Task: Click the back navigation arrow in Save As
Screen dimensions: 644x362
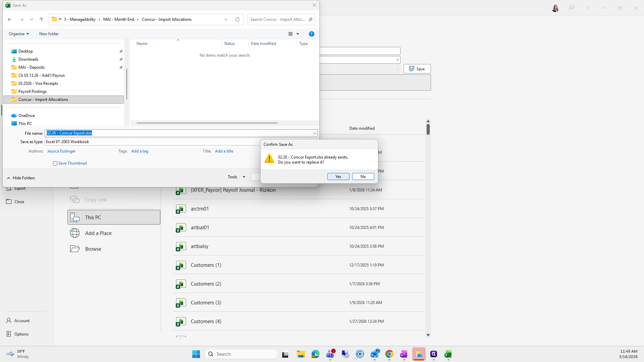Action: point(10,19)
